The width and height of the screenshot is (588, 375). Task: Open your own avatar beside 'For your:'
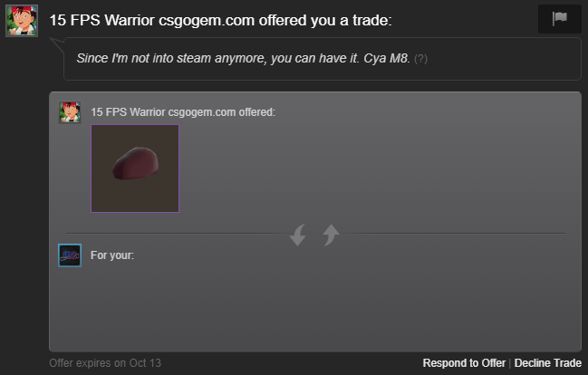pos(70,255)
